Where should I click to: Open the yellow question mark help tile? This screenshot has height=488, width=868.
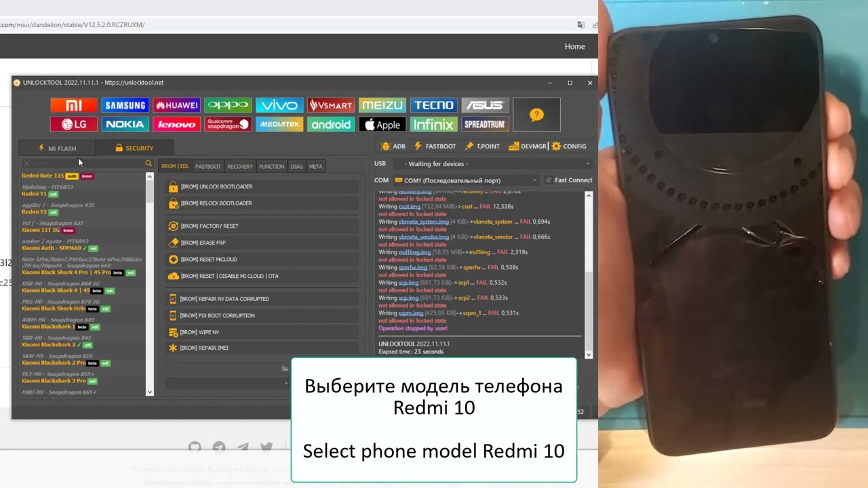pyautogui.click(x=536, y=115)
